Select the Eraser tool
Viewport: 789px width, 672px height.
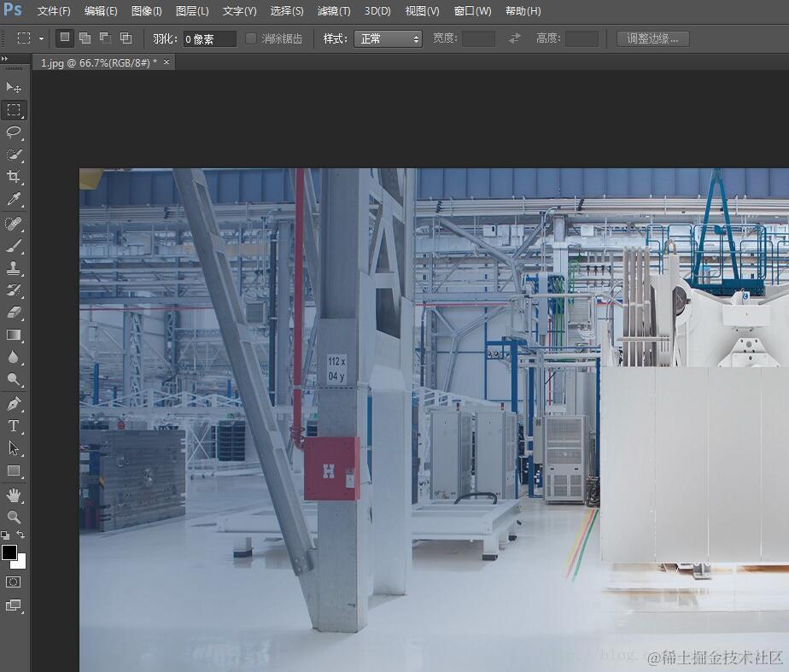[x=14, y=313]
